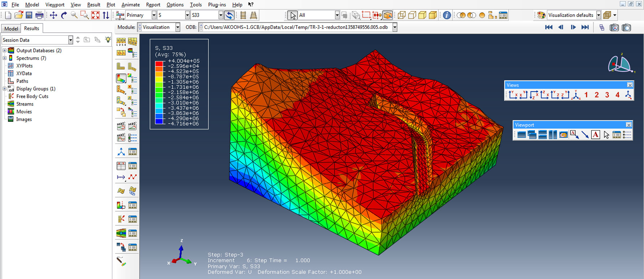Apply the Front XY view in Views toolbar
644x279 pixels.
513,95
